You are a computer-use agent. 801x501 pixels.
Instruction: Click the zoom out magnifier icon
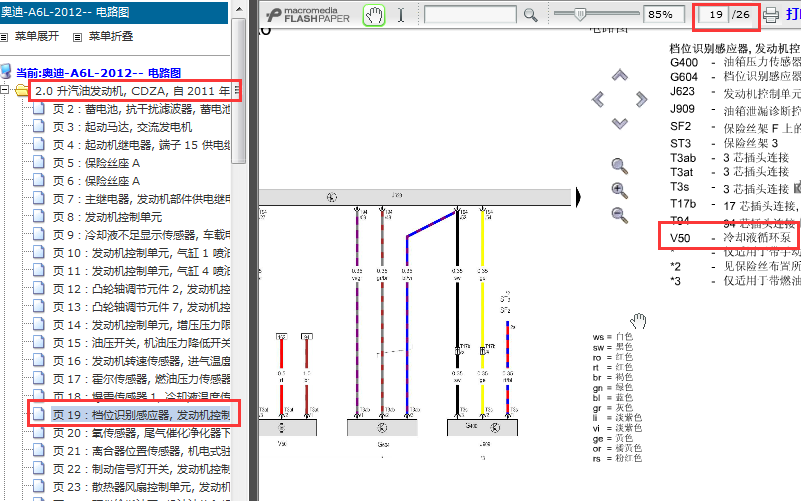pyautogui.click(x=620, y=215)
